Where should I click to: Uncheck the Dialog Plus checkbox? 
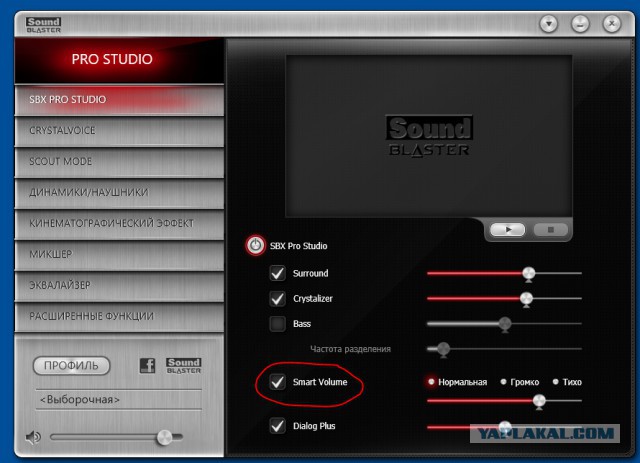pyautogui.click(x=278, y=426)
